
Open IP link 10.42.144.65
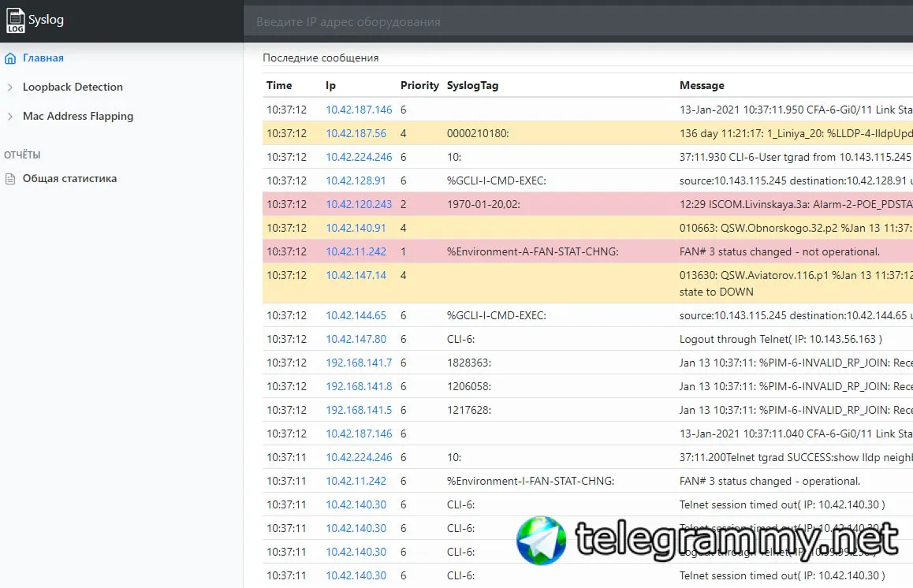pyautogui.click(x=356, y=315)
